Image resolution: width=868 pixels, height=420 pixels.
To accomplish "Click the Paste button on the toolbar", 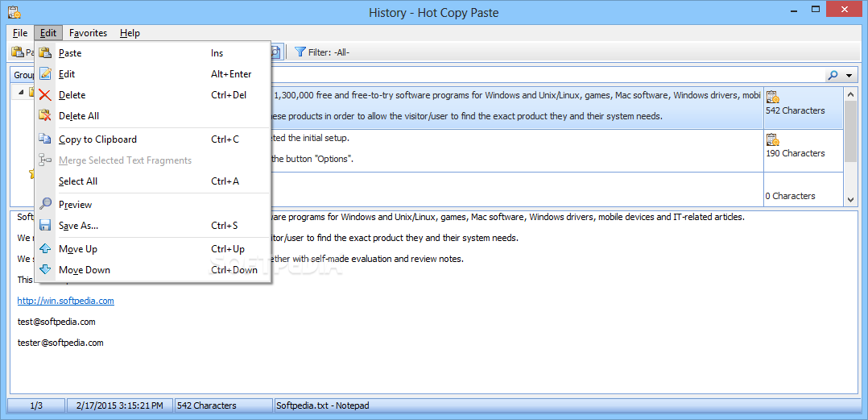I will pos(23,52).
